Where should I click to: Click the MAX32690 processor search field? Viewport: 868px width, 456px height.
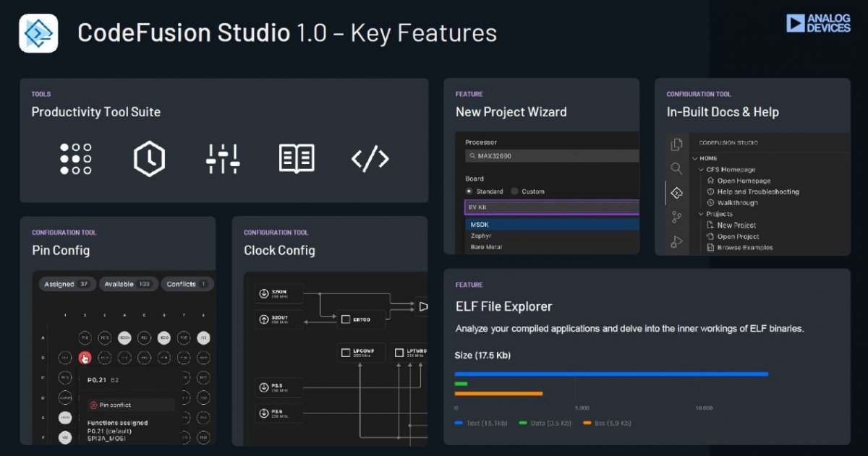(553, 156)
